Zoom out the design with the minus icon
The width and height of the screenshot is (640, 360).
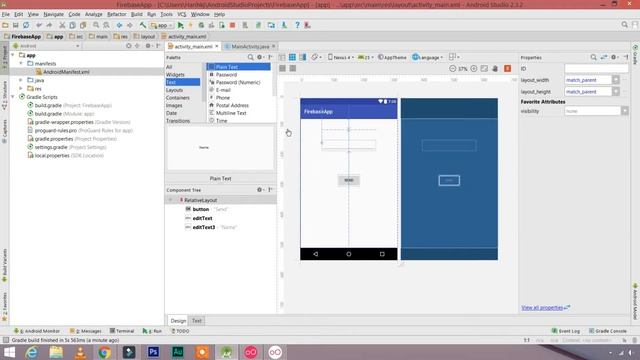(453, 69)
